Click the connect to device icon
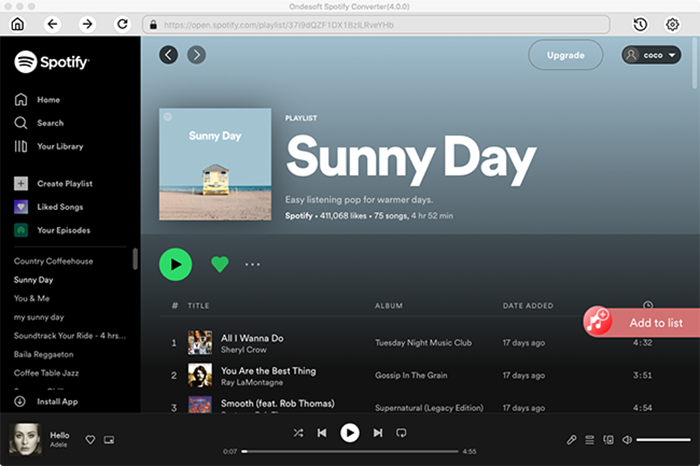 click(608, 439)
